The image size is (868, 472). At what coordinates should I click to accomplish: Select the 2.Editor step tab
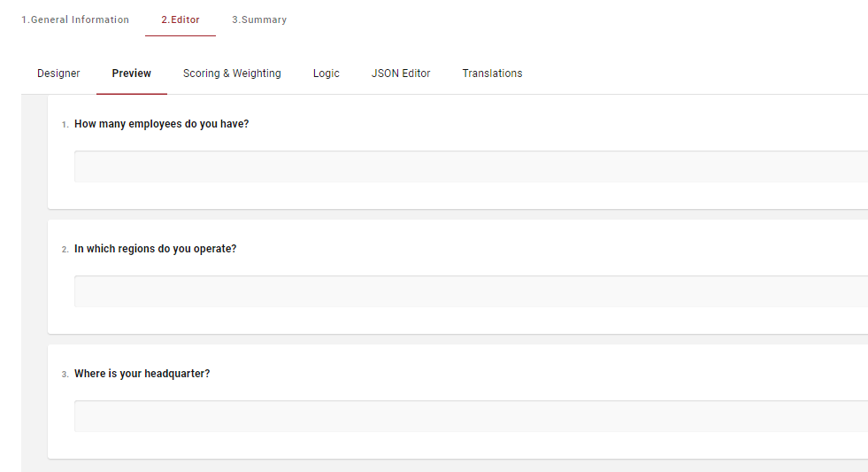181,19
